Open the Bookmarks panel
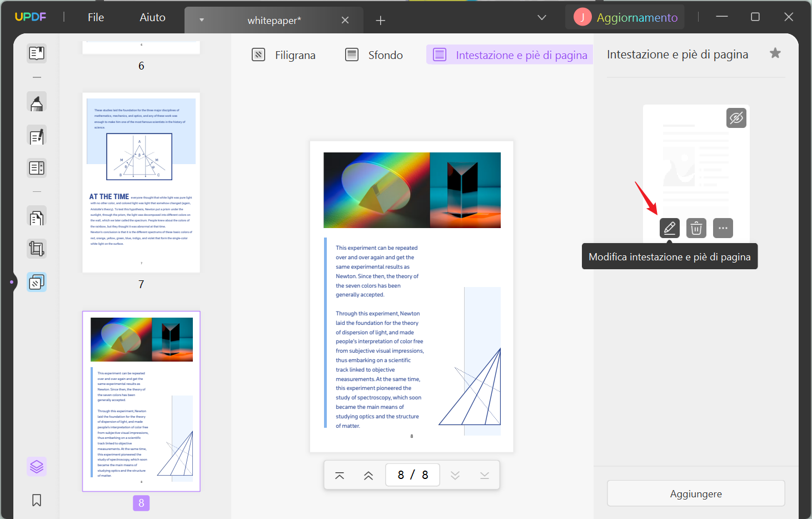Image resolution: width=812 pixels, height=519 pixels. [x=36, y=500]
